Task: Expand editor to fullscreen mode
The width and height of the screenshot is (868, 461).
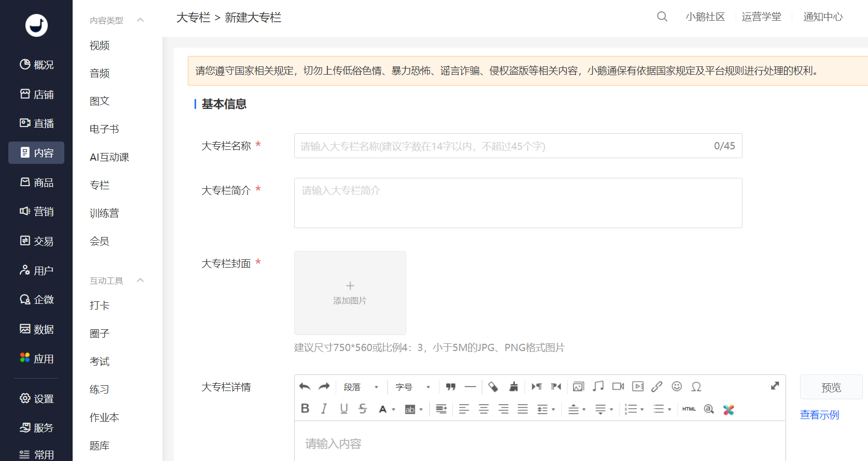Action: pos(775,386)
